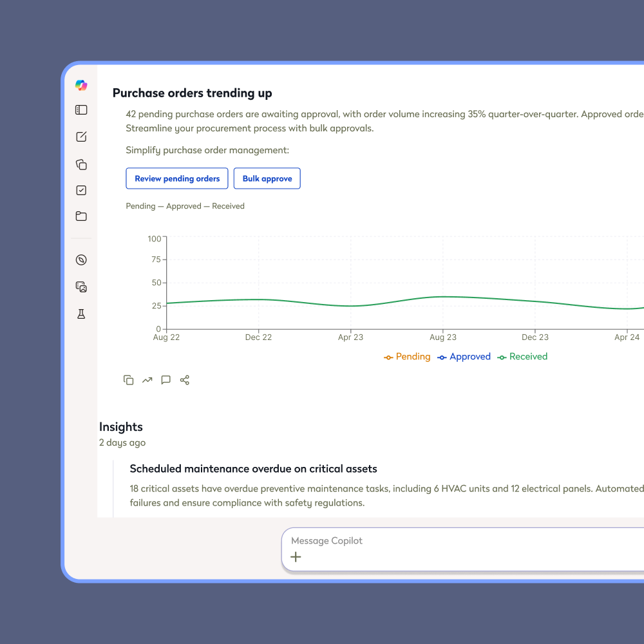
Task: Share the purchase orders insight
Action: coord(185,380)
